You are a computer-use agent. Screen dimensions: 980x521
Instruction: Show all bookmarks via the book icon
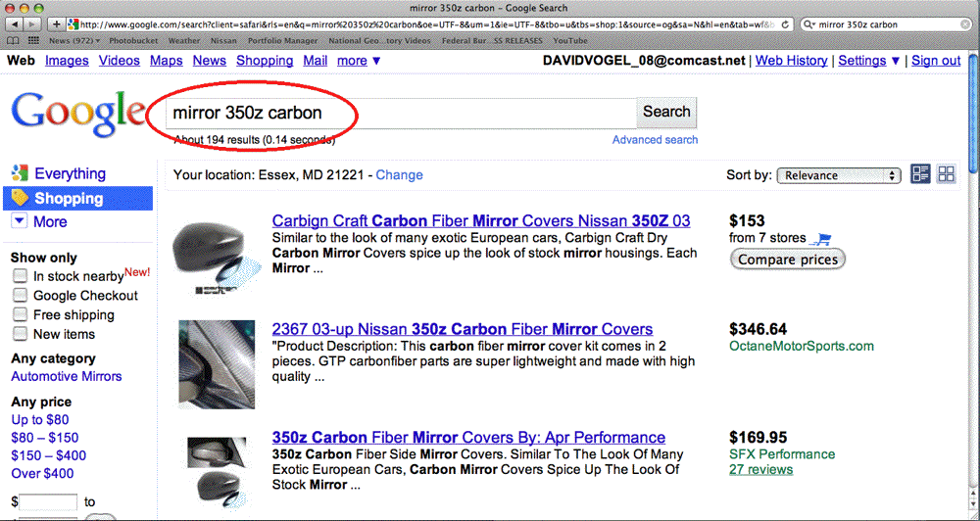tap(14, 40)
